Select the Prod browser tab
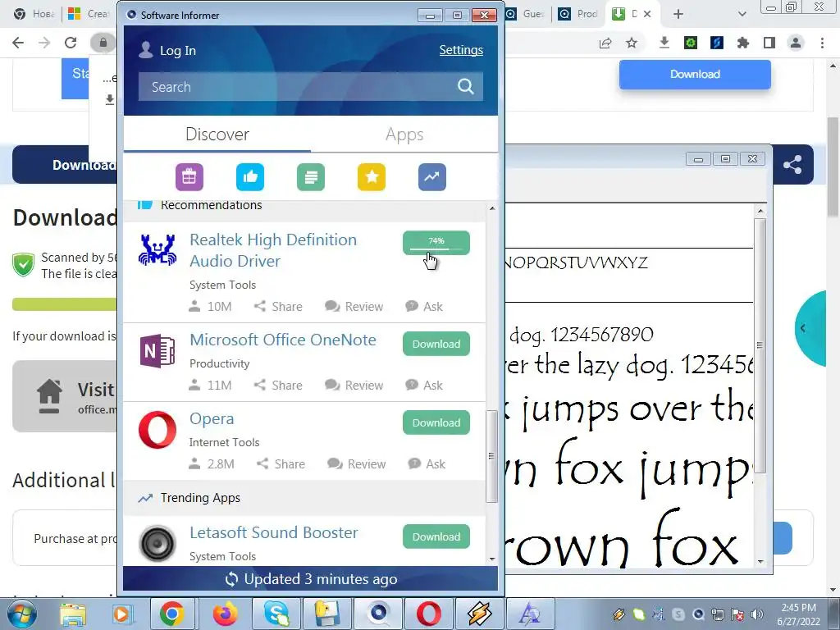Image resolution: width=840 pixels, height=630 pixels. click(x=578, y=14)
